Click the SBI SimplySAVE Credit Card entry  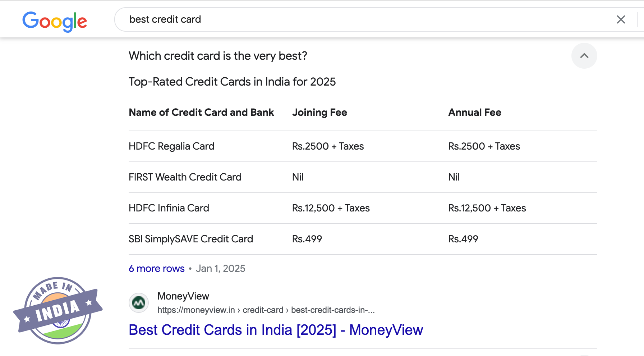pos(191,239)
